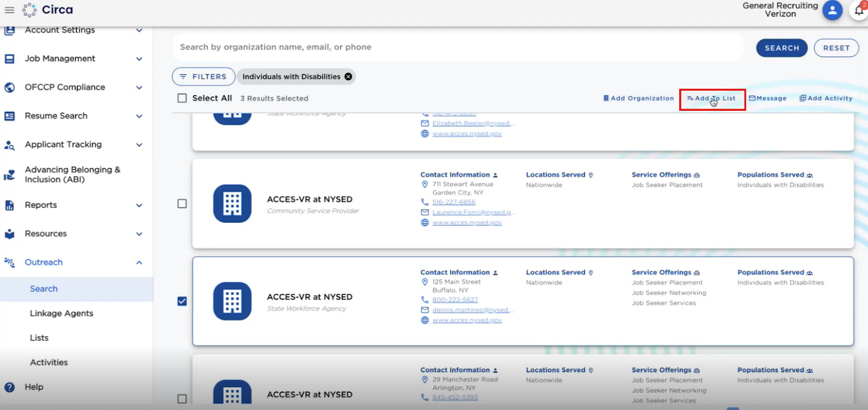
Task: Open the FILTERS panel
Action: pos(203,77)
